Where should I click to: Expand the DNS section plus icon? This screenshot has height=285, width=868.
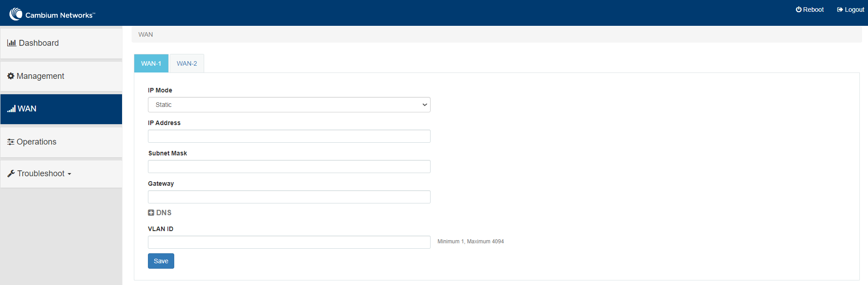(x=151, y=213)
